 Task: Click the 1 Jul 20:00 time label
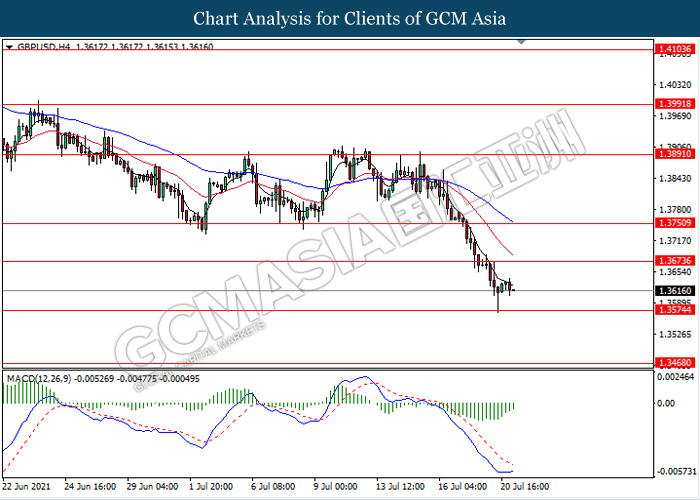[212, 486]
